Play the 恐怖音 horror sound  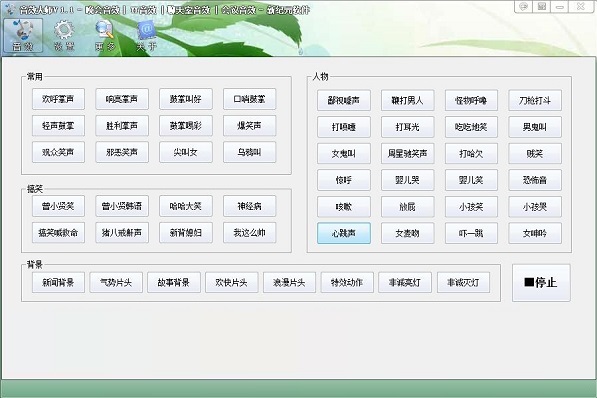pos(535,180)
